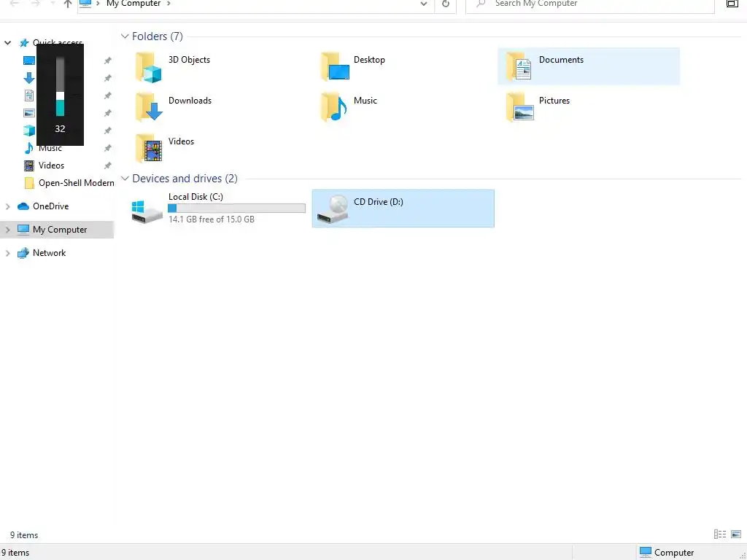The image size is (747, 560).
Task: Click the 'Pictures' folder label
Action: click(554, 101)
